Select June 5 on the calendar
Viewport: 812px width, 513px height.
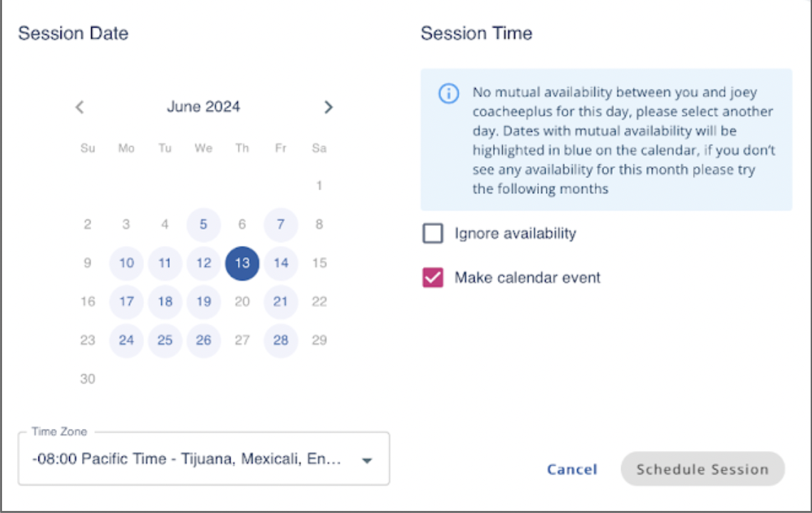point(204,224)
